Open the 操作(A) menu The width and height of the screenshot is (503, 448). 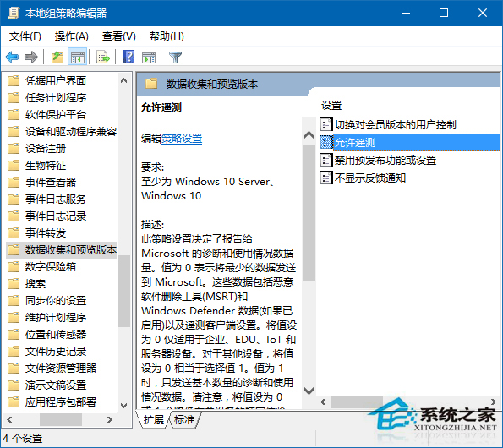[72, 36]
